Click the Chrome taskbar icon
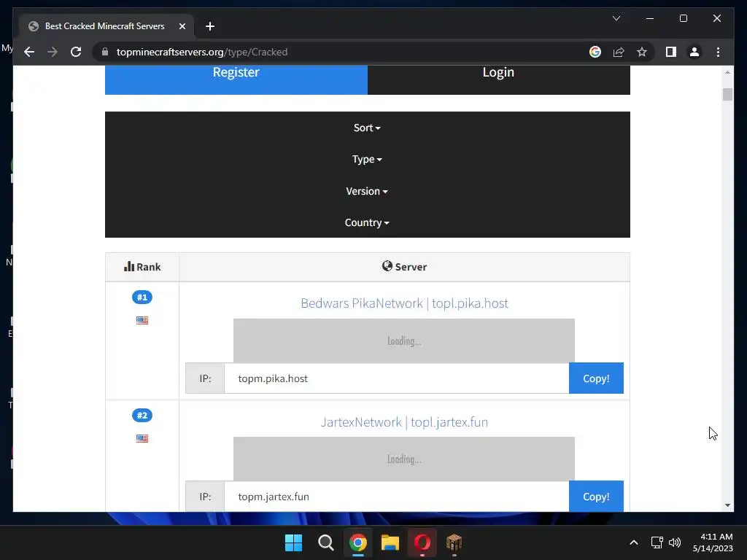 click(x=357, y=542)
